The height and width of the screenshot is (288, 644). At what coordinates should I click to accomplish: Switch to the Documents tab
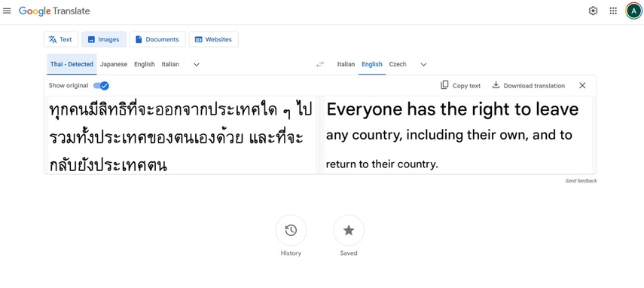tap(157, 39)
